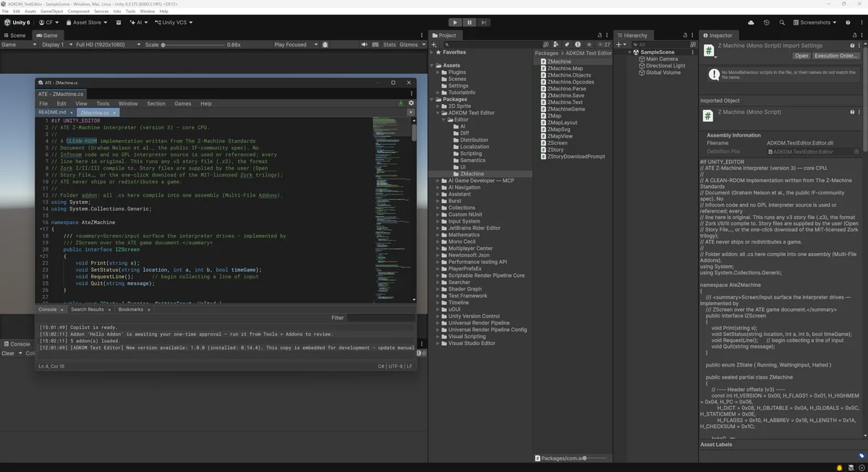Adjust the Project icon size slider
The width and height of the screenshot is (868, 472).
595,458
